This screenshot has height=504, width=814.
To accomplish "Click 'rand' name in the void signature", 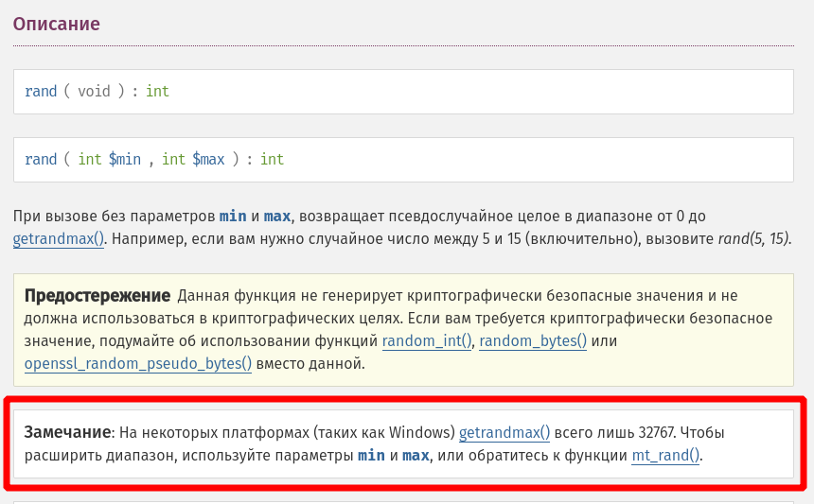I will click(41, 92).
